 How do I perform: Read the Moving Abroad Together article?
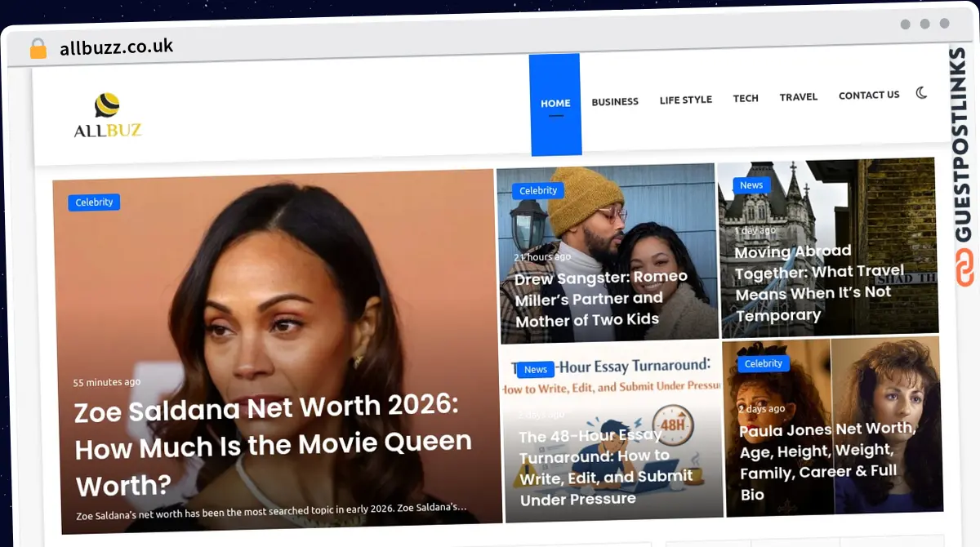point(819,282)
